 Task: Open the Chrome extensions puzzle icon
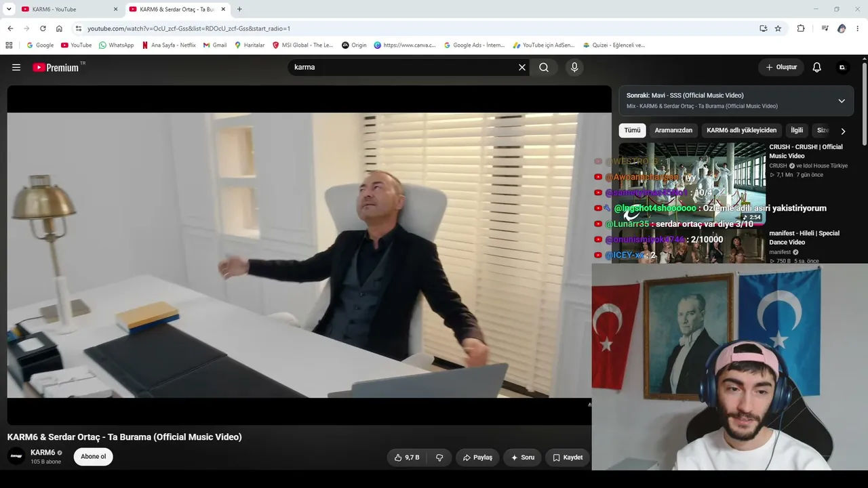[801, 28]
